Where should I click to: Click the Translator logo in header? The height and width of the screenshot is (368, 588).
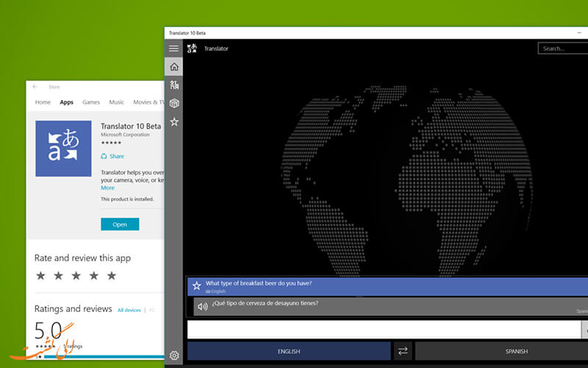192,49
